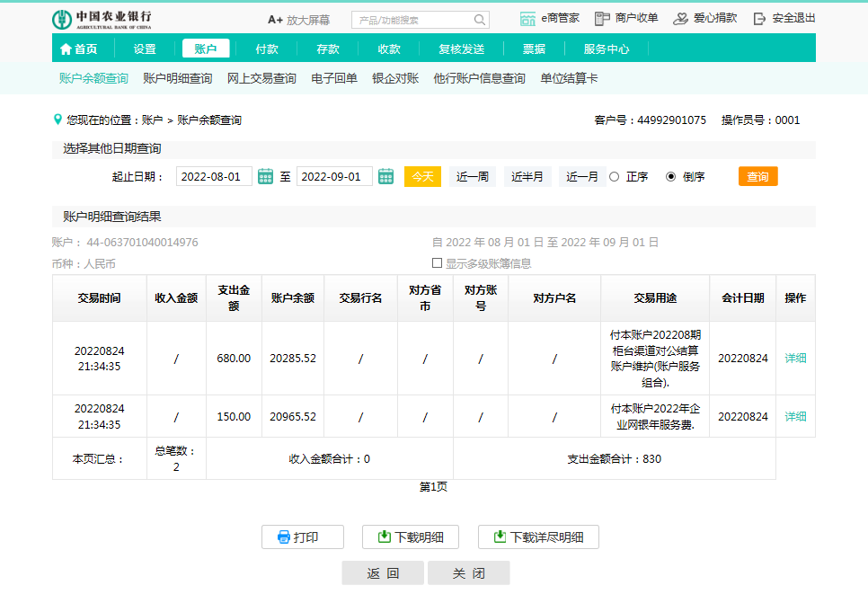
Task: Click balance cell 20285.52
Action: coord(293,359)
